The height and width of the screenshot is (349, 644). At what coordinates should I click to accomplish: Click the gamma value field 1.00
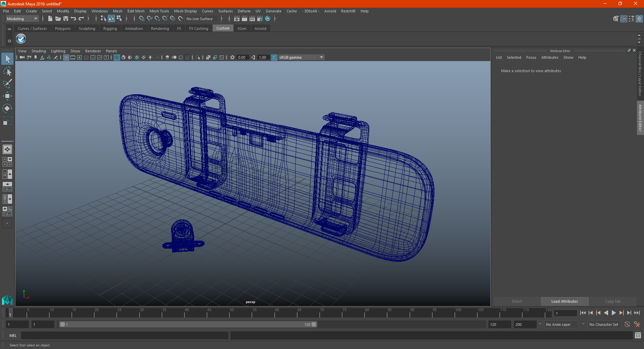[263, 57]
